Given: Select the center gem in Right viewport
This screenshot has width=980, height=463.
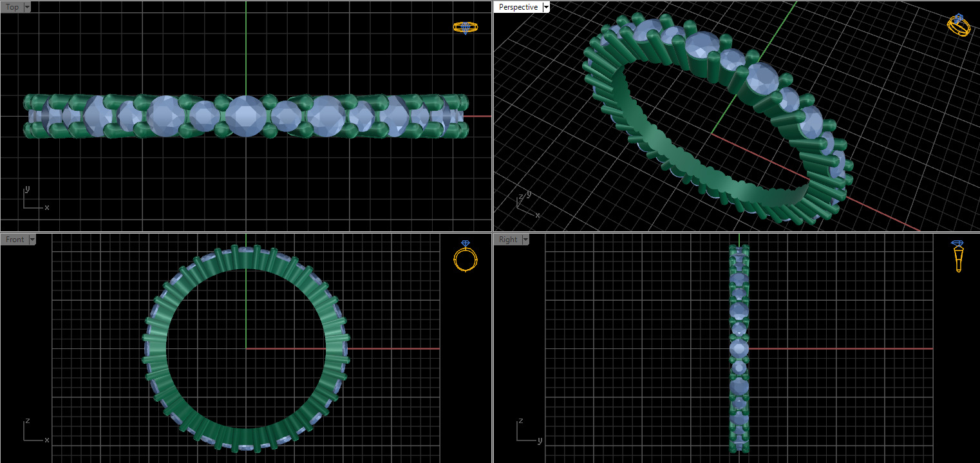Looking at the screenshot, I should 739,348.
